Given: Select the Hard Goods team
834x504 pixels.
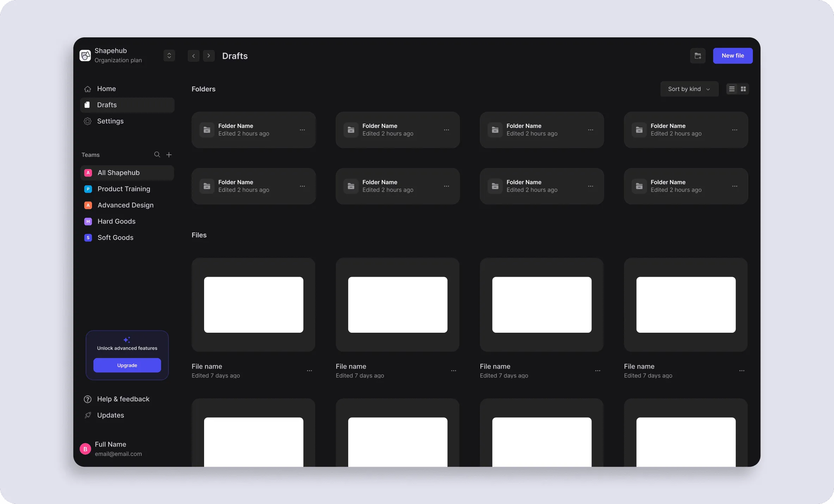Looking at the screenshot, I should tap(116, 221).
